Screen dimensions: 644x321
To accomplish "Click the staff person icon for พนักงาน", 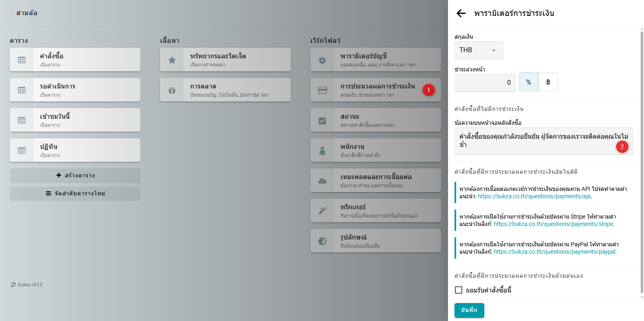I will [x=322, y=151].
